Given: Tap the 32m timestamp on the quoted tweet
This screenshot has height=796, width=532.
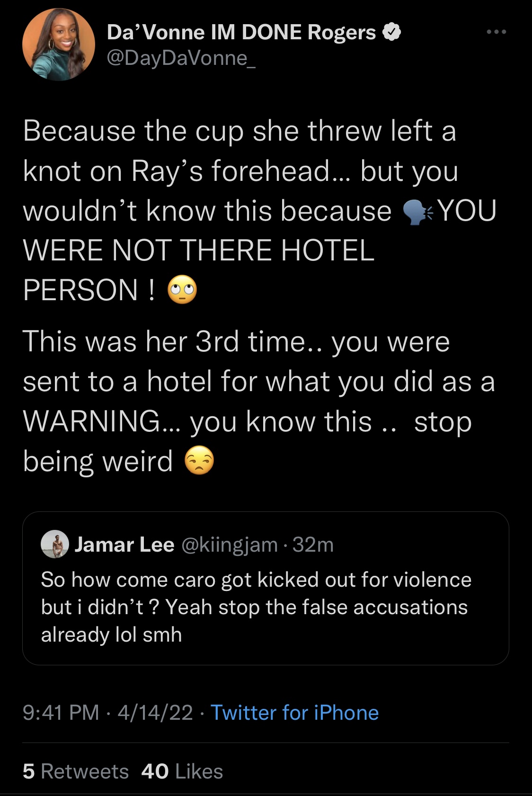Looking at the screenshot, I should [x=313, y=545].
